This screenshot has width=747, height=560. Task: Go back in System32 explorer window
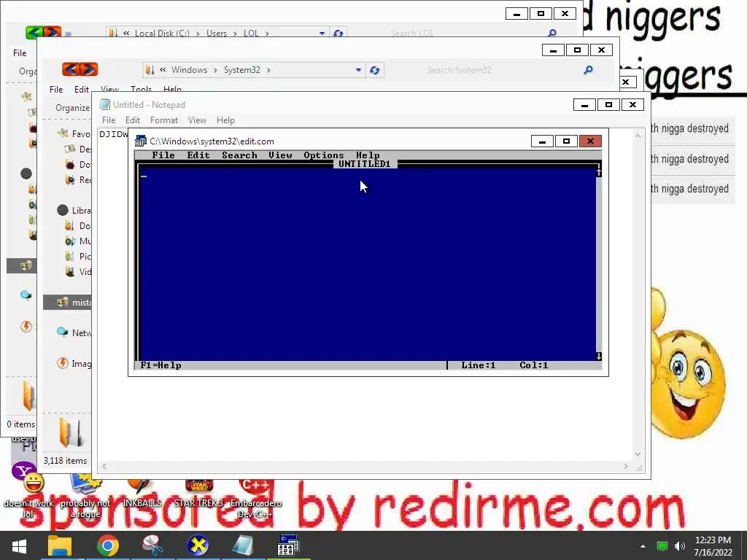(71, 69)
